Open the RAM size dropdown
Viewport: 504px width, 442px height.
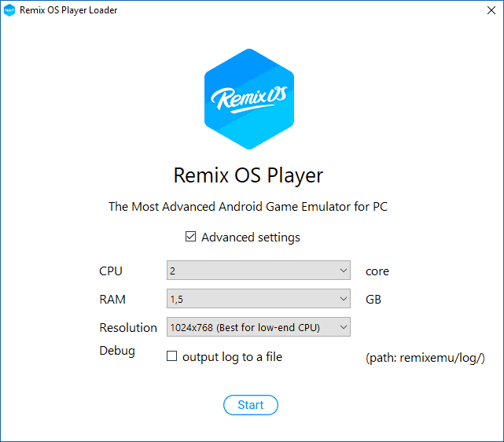[x=259, y=299]
